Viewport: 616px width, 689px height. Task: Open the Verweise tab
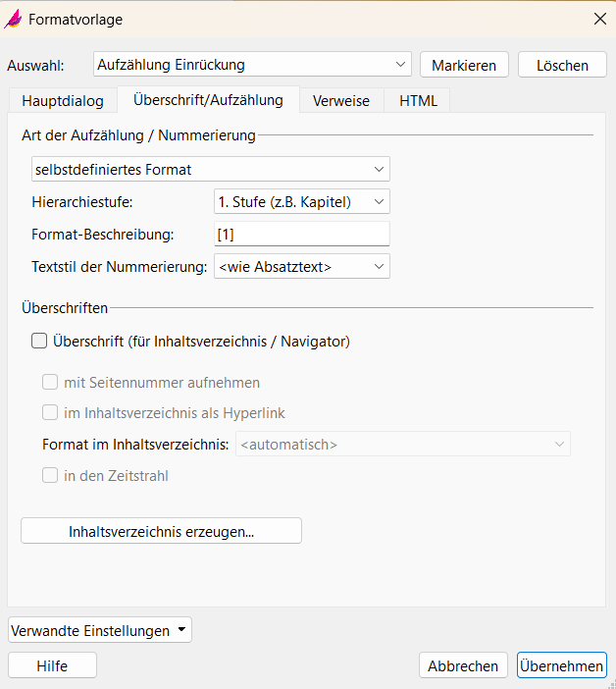[x=340, y=101]
